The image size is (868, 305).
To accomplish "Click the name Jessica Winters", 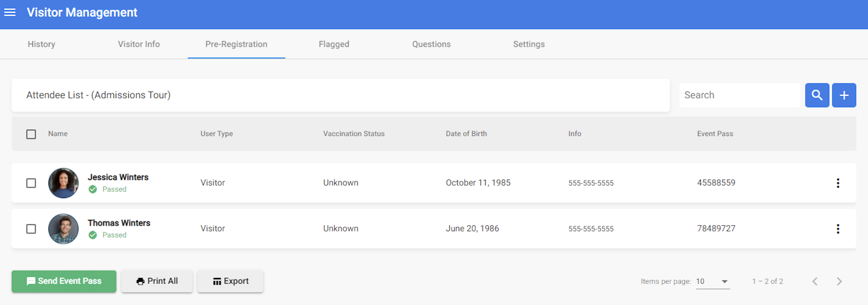I will click(x=118, y=177).
